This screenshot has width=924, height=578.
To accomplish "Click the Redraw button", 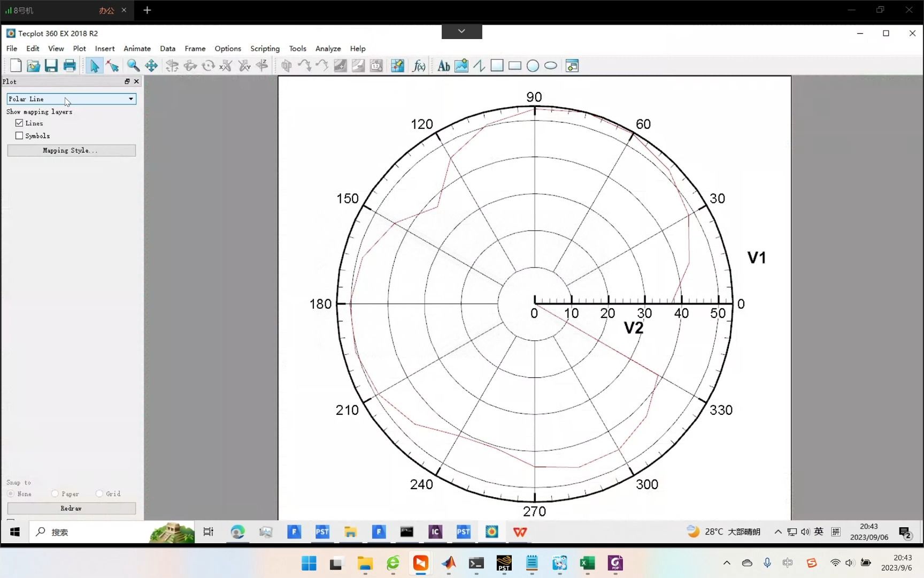I will [x=72, y=508].
